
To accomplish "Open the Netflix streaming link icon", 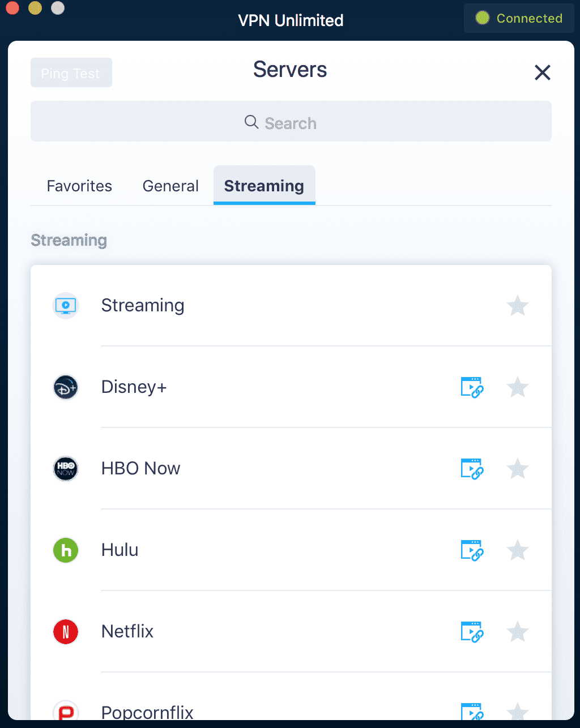I will pyautogui.click(x=472, y=632).
